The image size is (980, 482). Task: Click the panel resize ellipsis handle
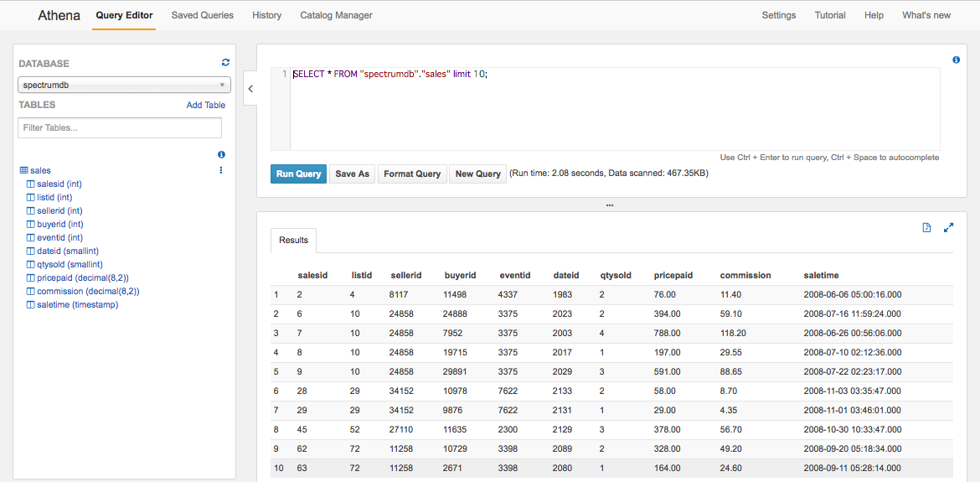point(610,205)
